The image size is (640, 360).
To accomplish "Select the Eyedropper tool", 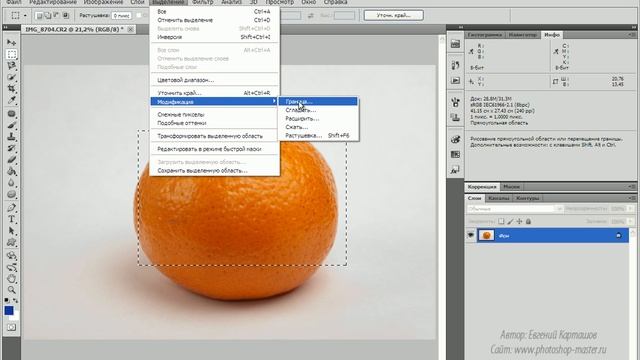I will (11, 100).
